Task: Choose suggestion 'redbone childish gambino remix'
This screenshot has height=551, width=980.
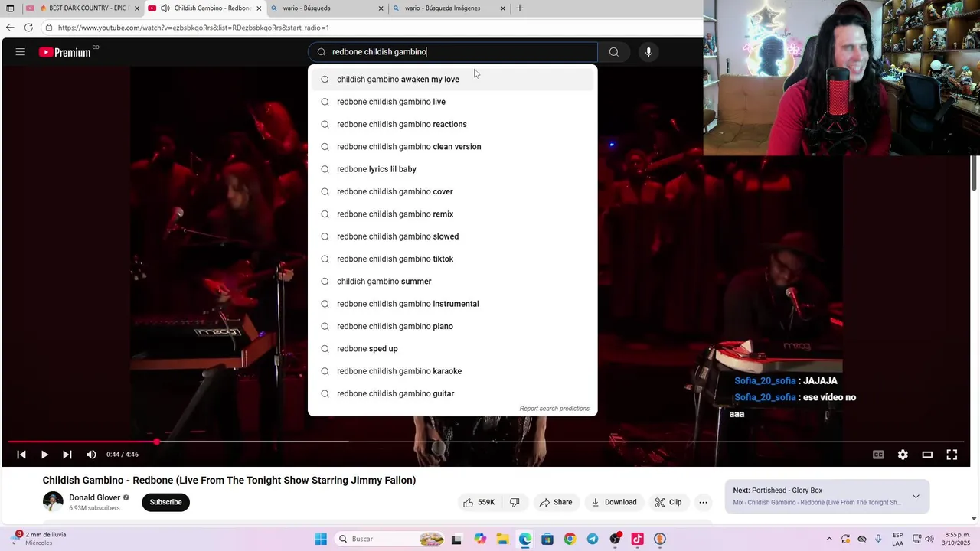Action: (452, 214)
